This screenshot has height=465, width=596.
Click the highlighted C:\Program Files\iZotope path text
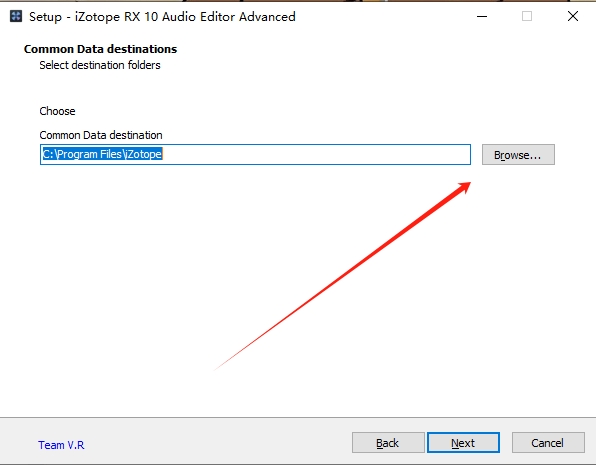click(x=102, y=154)
